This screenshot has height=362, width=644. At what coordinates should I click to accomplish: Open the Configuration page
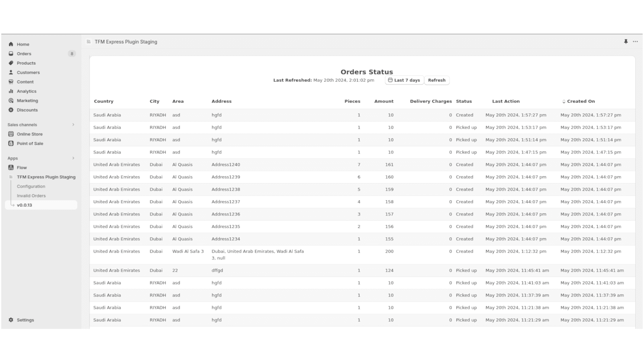click(x=31, y=186)
